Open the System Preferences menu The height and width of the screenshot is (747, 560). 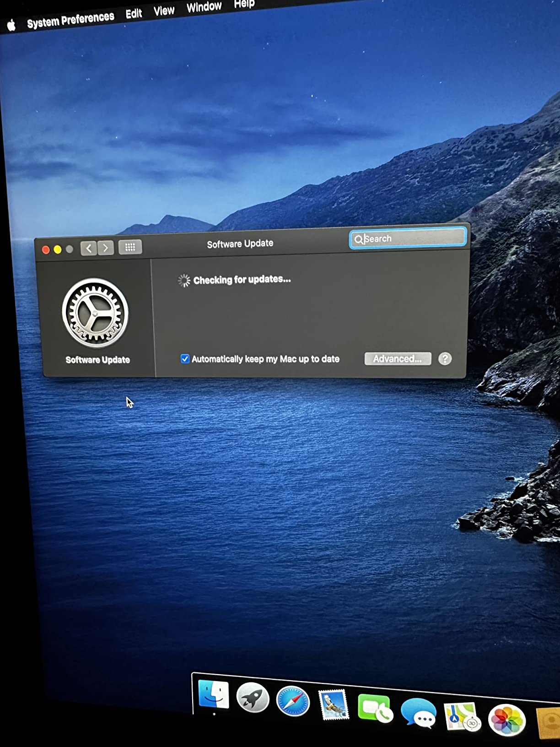pos(70,20)
